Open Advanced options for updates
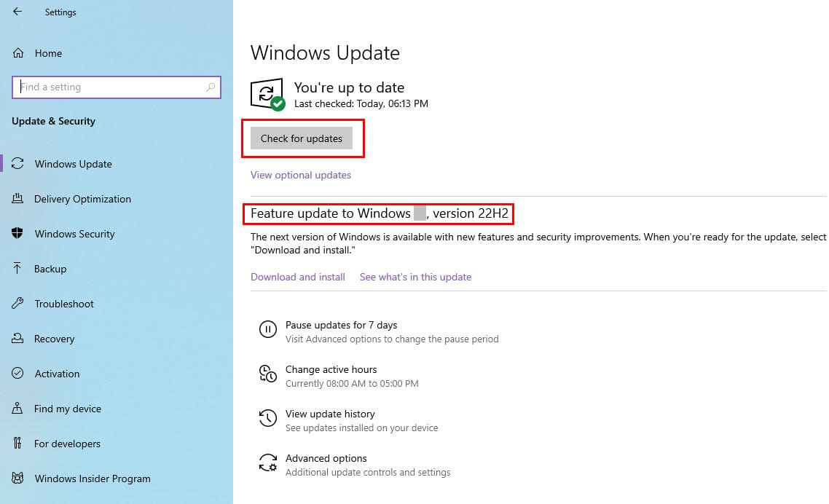The width and height of the screenshot is (829, 504). 326,458
